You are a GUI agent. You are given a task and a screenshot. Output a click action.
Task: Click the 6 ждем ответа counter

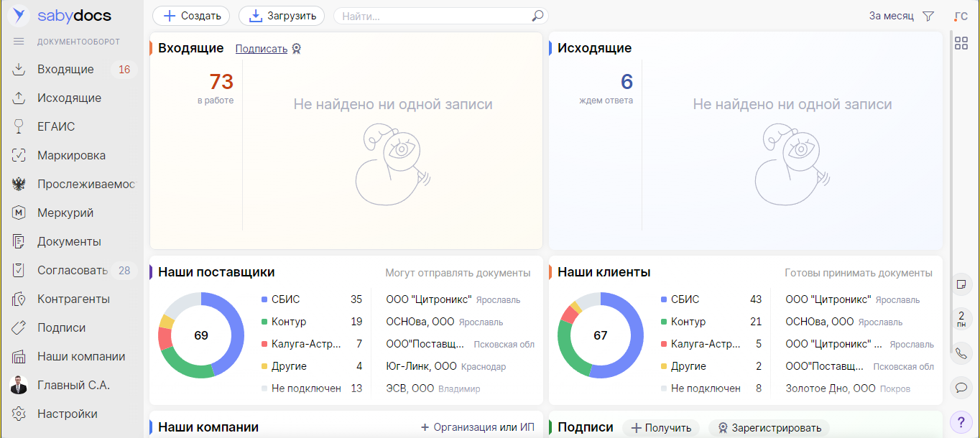[x=607, y=88]
